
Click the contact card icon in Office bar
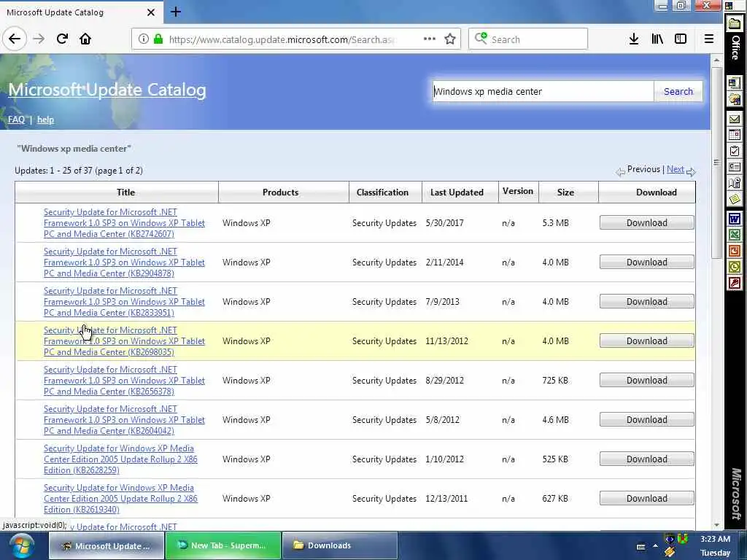point(735,167)
